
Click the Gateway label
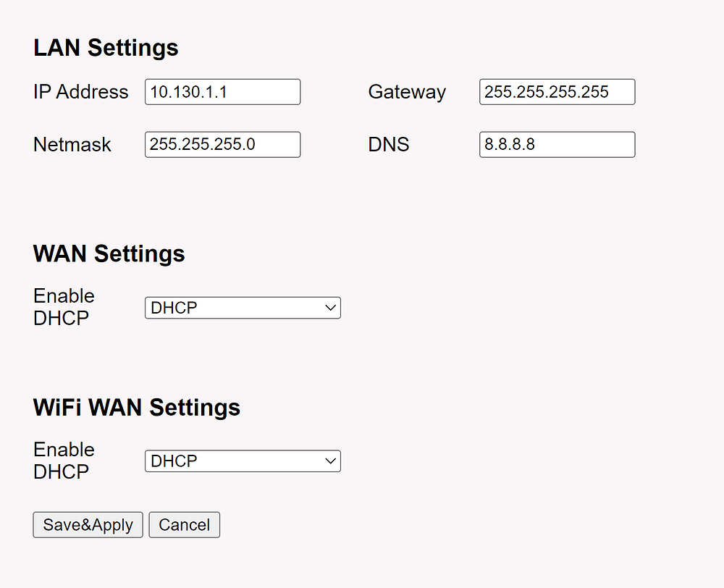407,93
